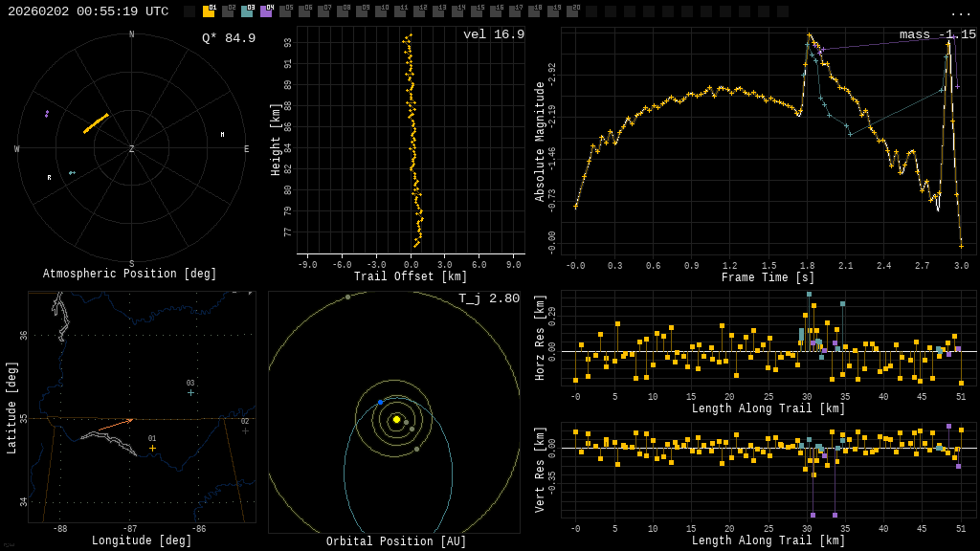980x551 pixels.
Task: Click the Q* 84.9 readout
Action: coord(228,38)
